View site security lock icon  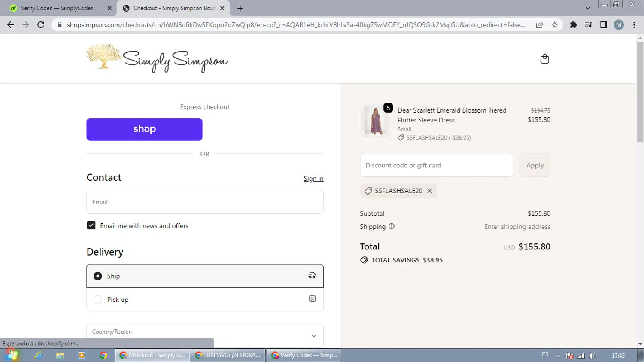click(60, 25)
